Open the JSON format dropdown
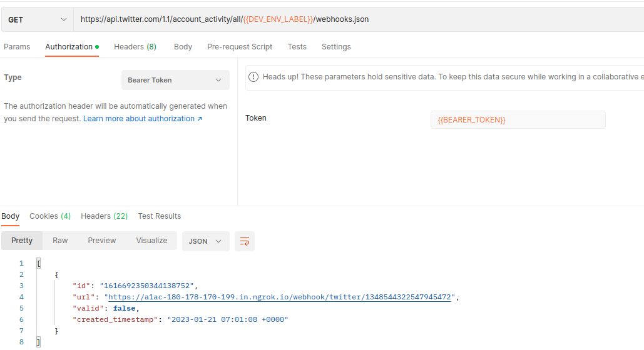Image resolution: width=644 pixels, height=350 pixels. pos(205,241)
